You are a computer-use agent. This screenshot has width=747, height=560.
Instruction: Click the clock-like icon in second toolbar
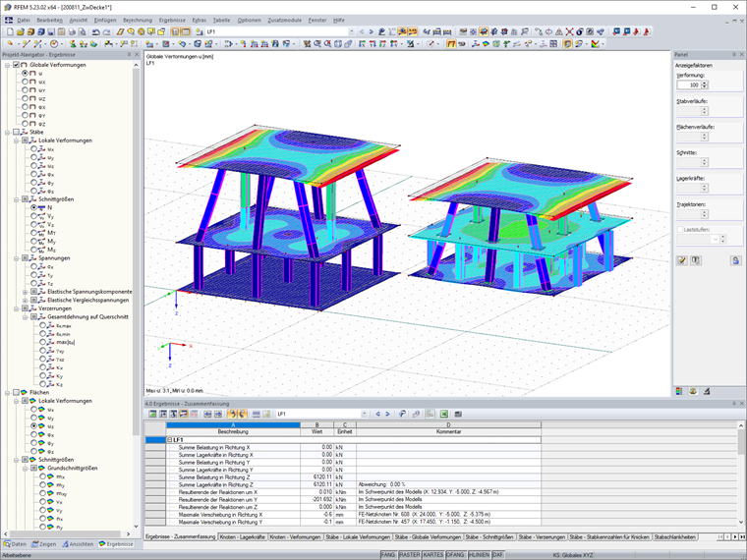54,44
